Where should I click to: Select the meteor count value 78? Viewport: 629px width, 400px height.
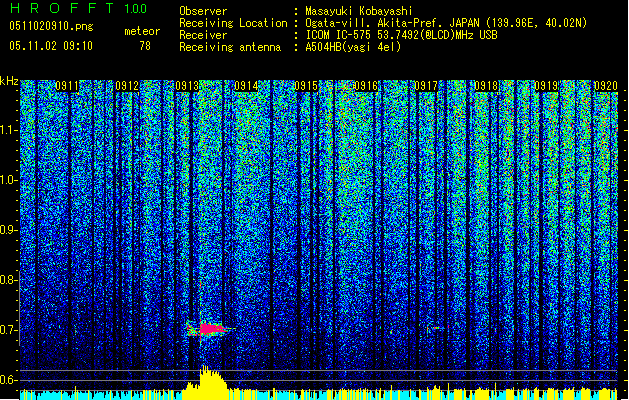[145, 46]
